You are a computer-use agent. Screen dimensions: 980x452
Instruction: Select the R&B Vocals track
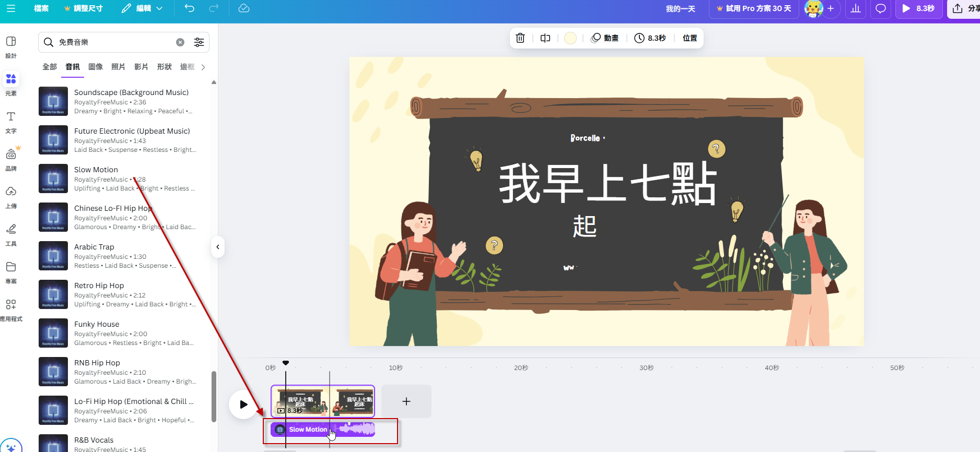118,444
